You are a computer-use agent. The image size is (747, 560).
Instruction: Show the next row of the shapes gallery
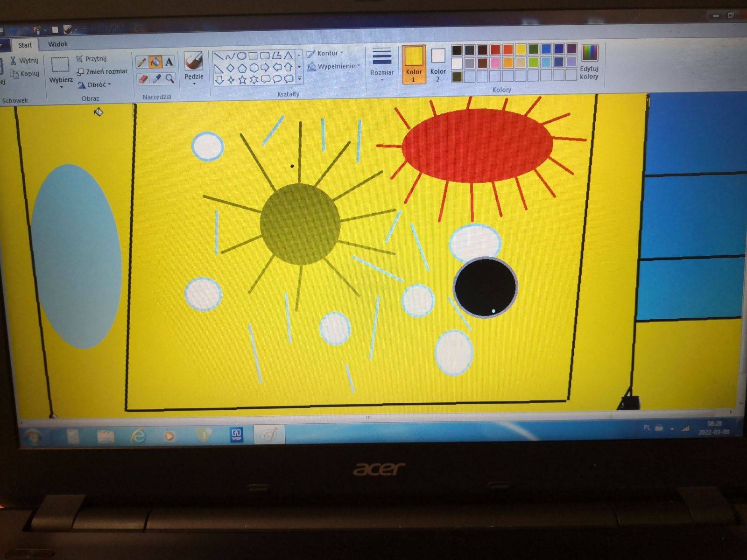pos(299,67)
